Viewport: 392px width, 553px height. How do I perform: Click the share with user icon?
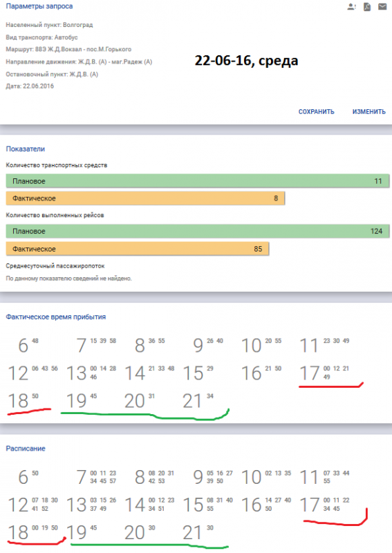click(351, 6)
